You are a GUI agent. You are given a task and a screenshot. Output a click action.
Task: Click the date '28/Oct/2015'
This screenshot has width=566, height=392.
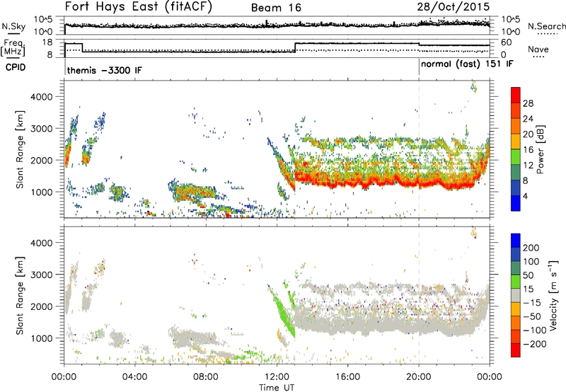click(x=454, y=7)
